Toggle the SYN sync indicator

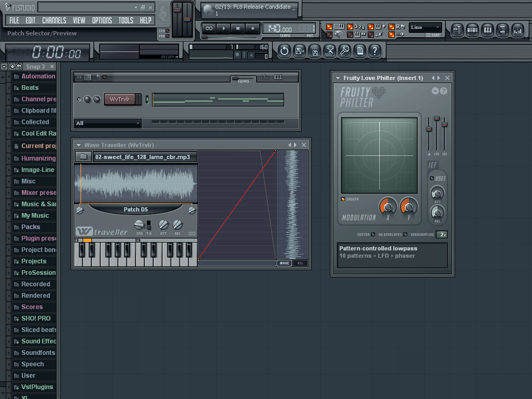coord(167,31)
